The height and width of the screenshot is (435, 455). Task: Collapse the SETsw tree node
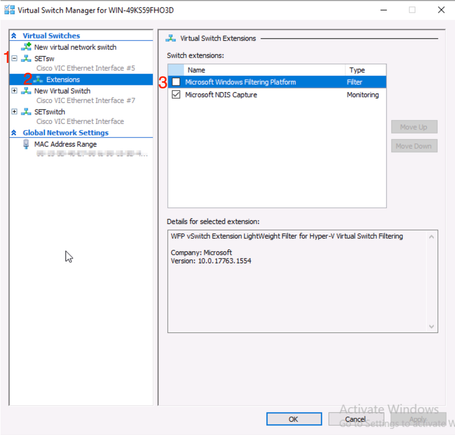coord(14,58)
